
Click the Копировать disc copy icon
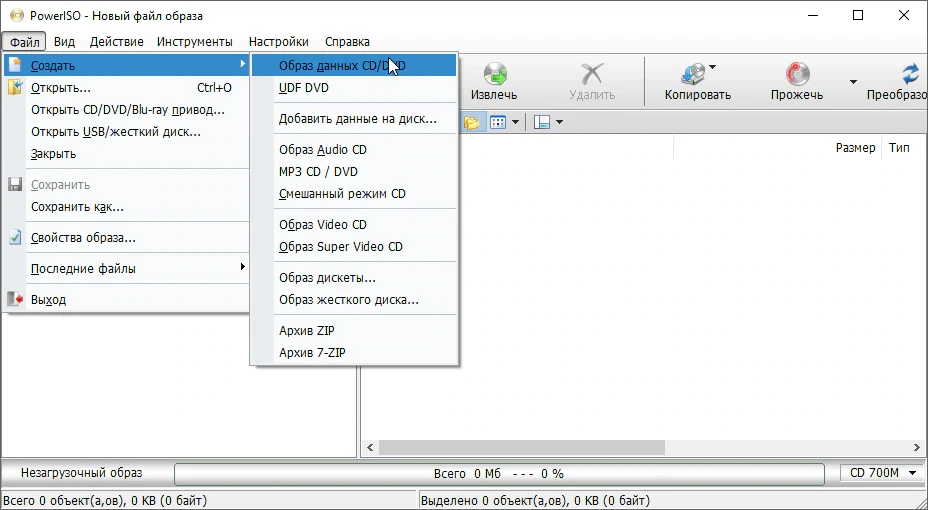click(x=693, y=74)
